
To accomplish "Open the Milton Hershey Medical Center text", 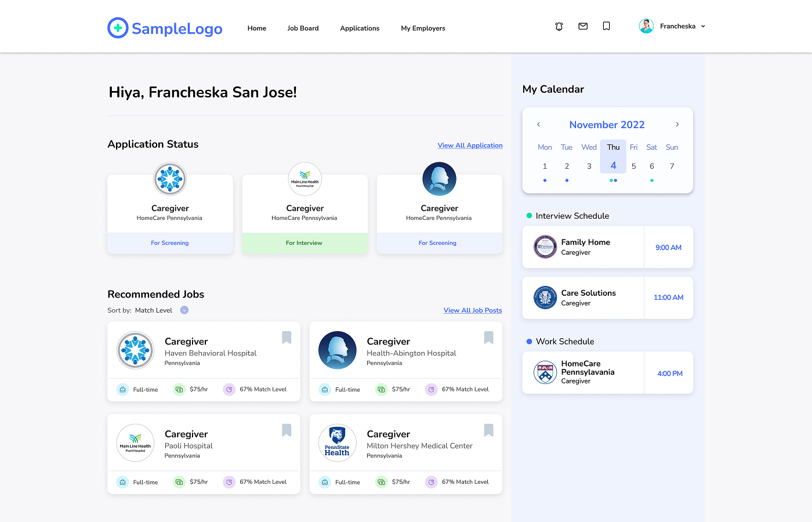I will coord(419,446).
